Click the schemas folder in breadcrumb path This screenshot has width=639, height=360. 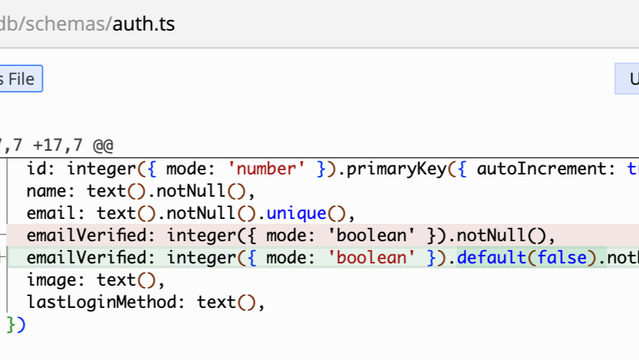coord(66,24)
